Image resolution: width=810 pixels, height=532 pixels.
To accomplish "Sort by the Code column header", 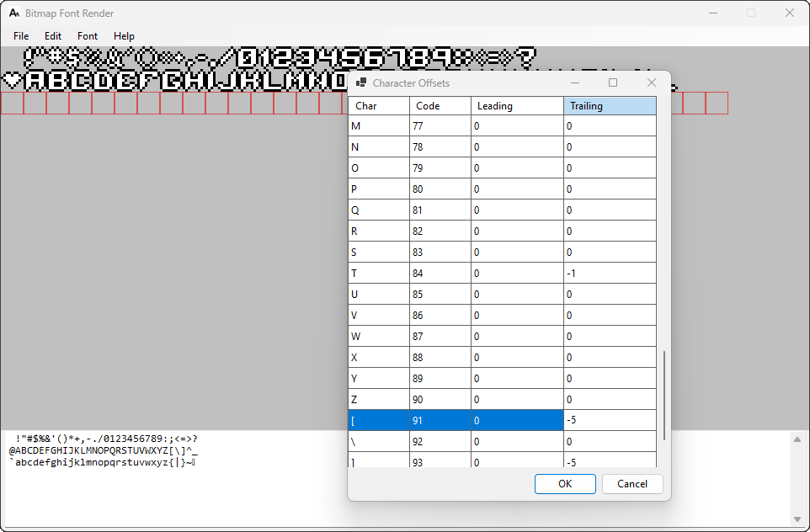I will [x=440, y=106].
